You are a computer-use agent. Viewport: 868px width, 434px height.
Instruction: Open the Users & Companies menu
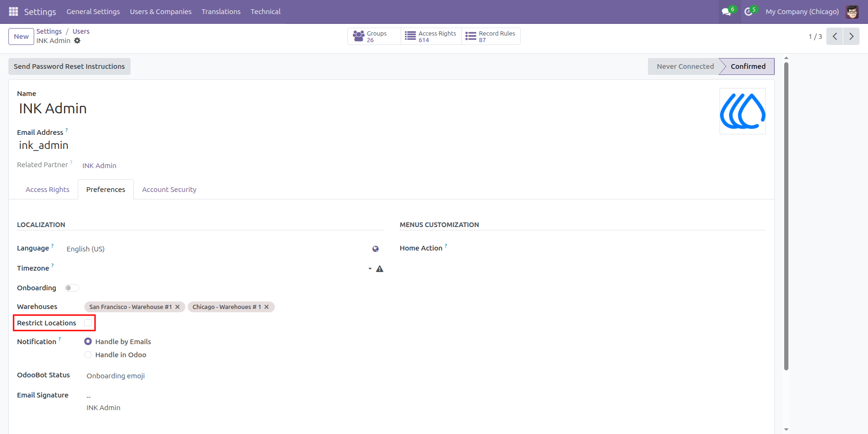(161, 12)
